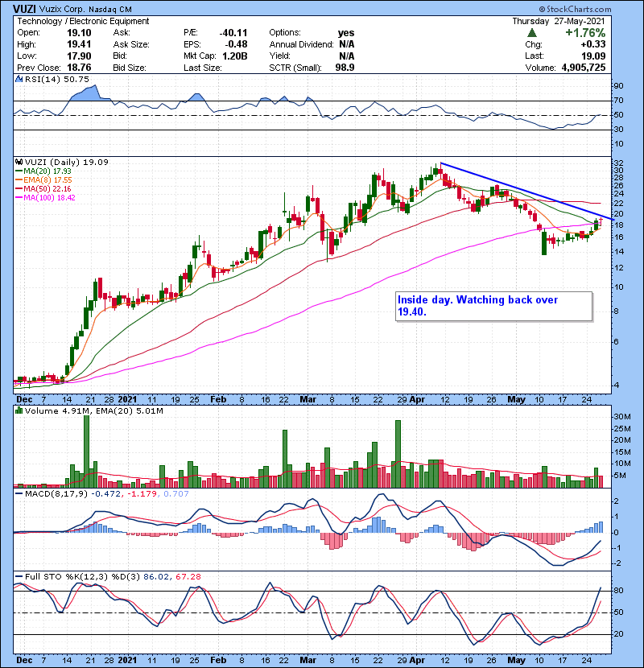Click the green up-triangle next to +1.76%
644x668 pixels.
pos(531,32)
